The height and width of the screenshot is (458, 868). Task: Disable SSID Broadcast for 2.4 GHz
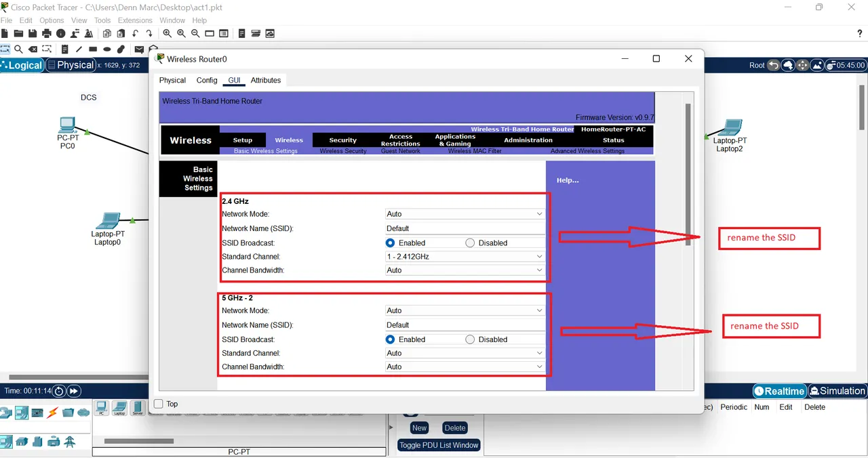pyautogui.click(x=470, y=243)
